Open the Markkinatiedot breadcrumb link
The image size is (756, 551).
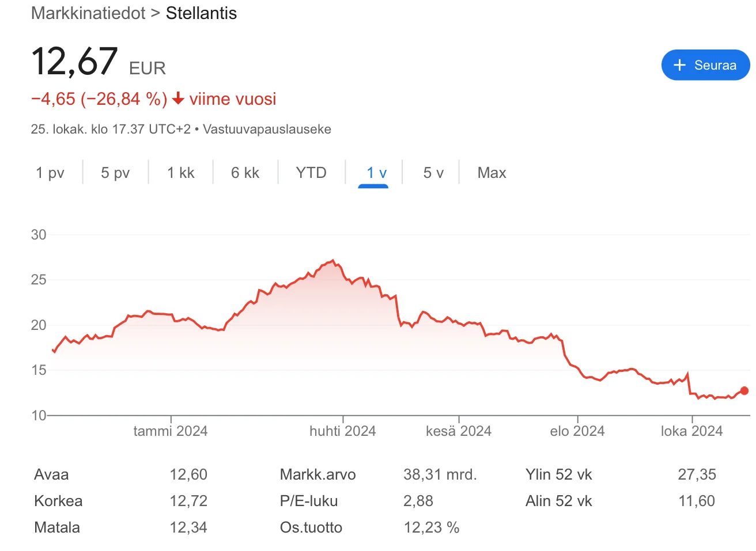pos(88,13)
